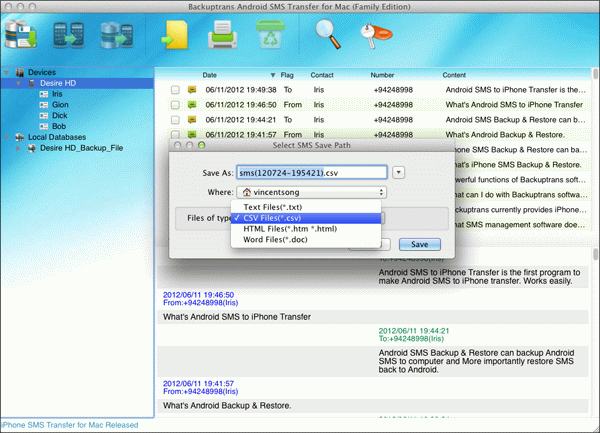The width and height of the screenshot is (600, 433).
Task: Select the Dick contact in sidebar
Action: 59,116
